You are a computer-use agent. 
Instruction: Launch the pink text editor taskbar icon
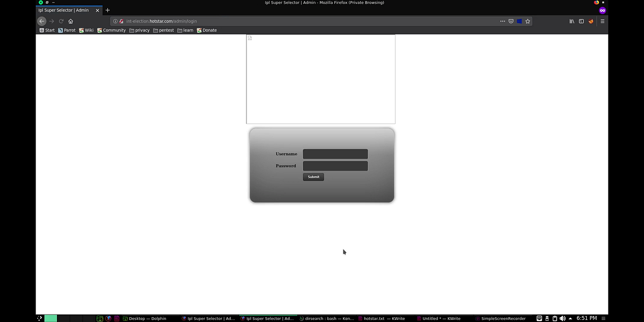click(117, 318)
